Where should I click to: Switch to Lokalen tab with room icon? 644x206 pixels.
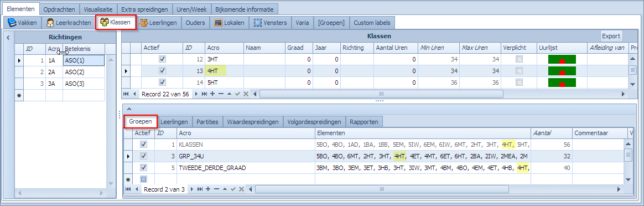229,23
